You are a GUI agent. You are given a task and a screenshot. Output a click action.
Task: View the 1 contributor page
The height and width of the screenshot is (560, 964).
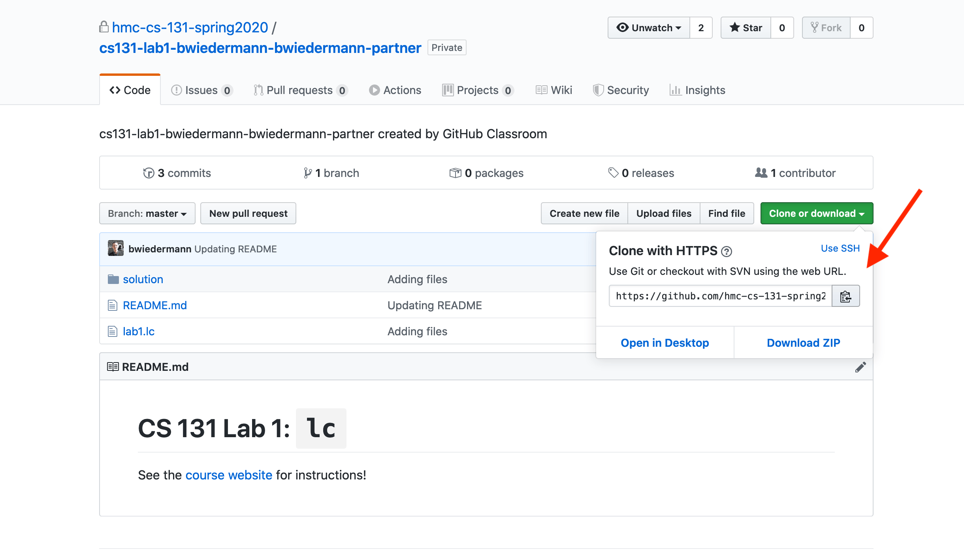click(x=795, y=173)
